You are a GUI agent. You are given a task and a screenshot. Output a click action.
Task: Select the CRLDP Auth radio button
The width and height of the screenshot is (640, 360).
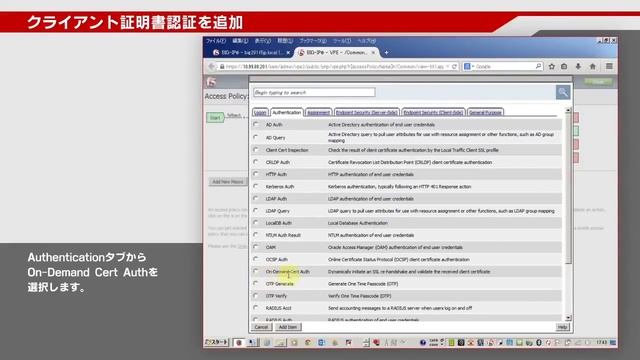pos(256,162)
